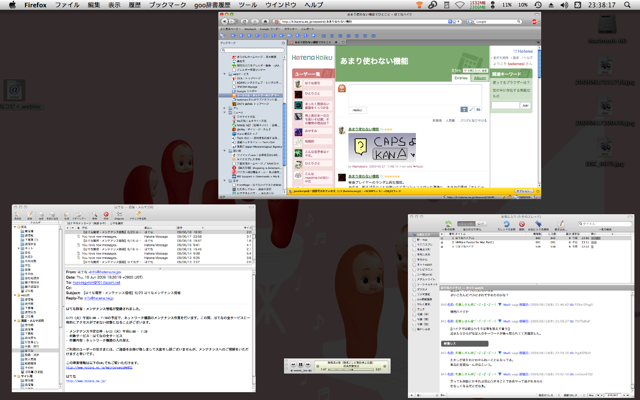
Task: Click the Hatena Haiku logo
Action: pos(312,58)
